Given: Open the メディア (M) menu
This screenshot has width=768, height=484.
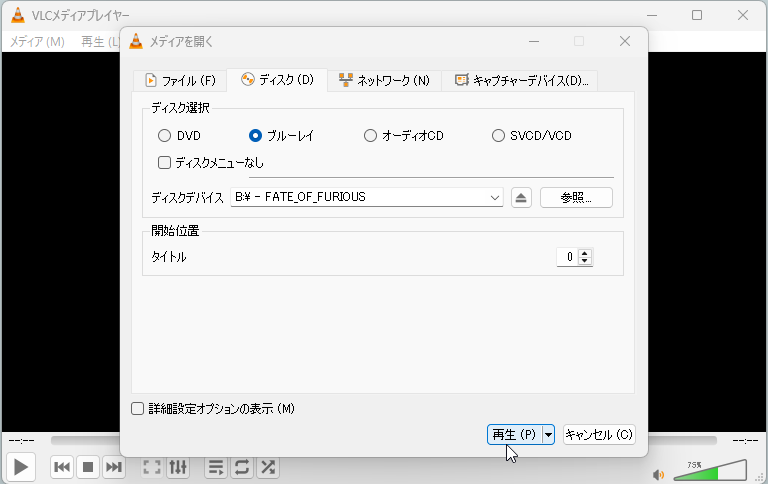Looking at the screenshot, I should click(x=37, y=42).
